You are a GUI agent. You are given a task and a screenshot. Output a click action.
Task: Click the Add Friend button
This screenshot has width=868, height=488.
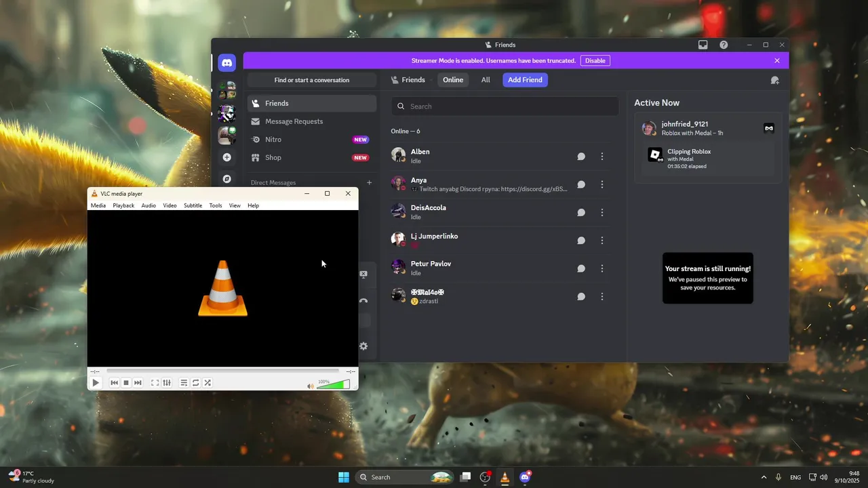525,80
